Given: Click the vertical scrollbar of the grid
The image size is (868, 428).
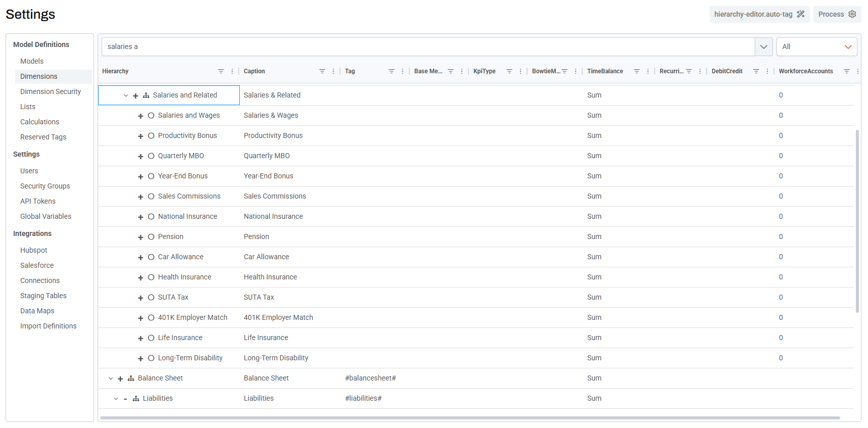Looking at the screenshot, I should coord(857,221).
